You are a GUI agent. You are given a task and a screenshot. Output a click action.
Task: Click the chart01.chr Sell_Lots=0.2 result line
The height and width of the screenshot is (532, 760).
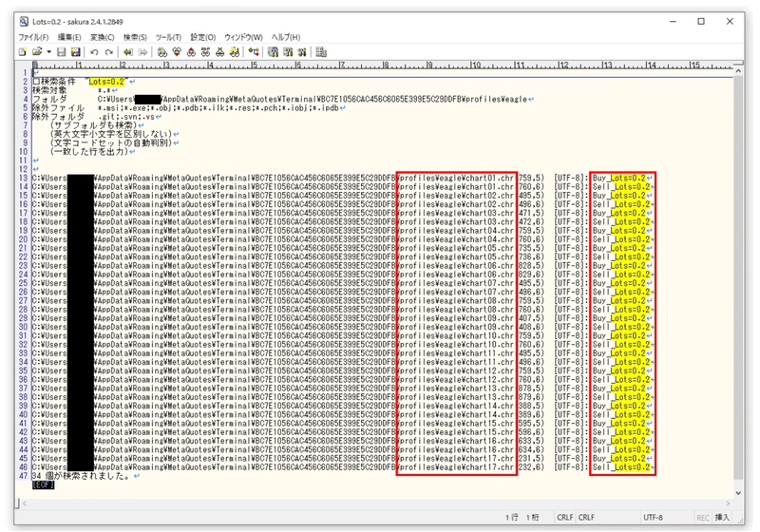coord(343,186)
